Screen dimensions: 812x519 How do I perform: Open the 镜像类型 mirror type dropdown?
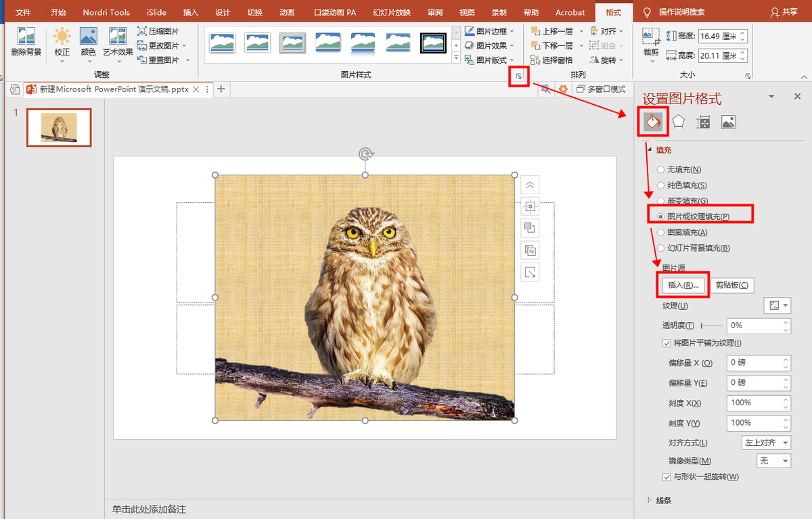point(773,461)
